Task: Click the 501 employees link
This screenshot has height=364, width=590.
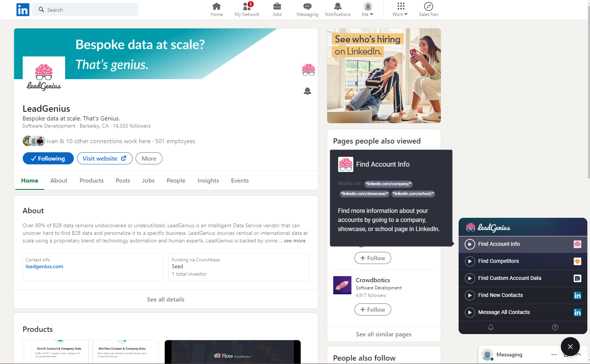Action: (175, 141)
